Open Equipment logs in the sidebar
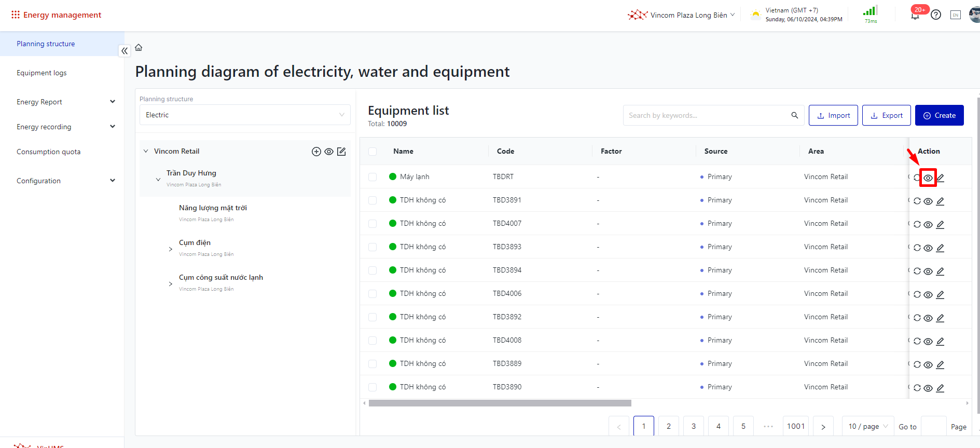The height and width of the screenshot is (448, 980). click(x=42, y=73)
